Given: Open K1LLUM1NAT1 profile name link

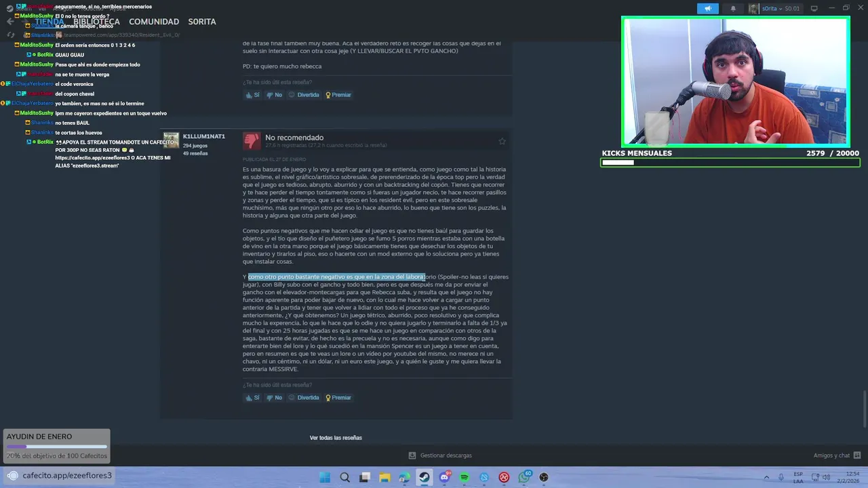Looking at the screenshot, I should [x=203, y=136].
